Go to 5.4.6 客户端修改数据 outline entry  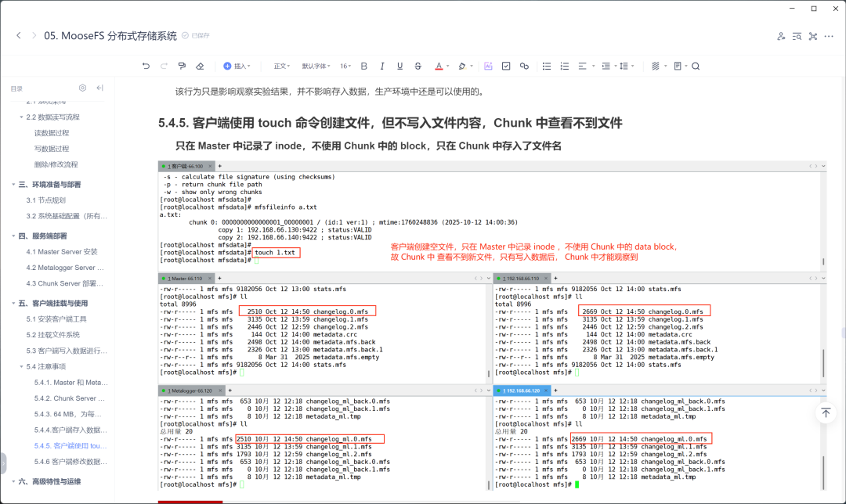point(70,462)
